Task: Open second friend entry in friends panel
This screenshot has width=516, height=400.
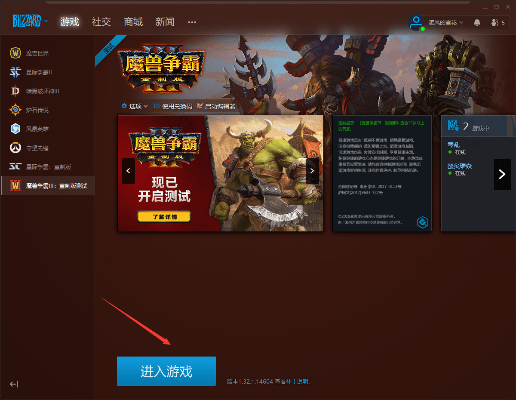Action: tap(460, 169)
